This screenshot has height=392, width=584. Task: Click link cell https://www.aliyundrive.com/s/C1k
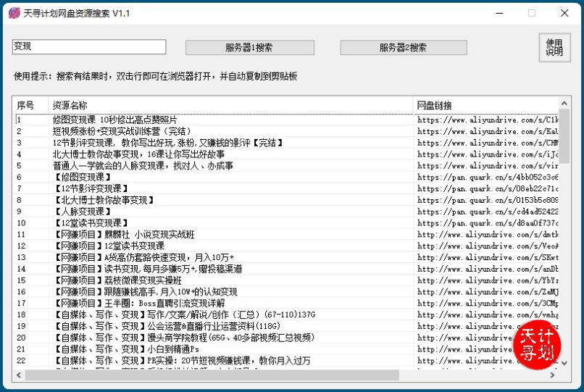(x=488, y=120)
